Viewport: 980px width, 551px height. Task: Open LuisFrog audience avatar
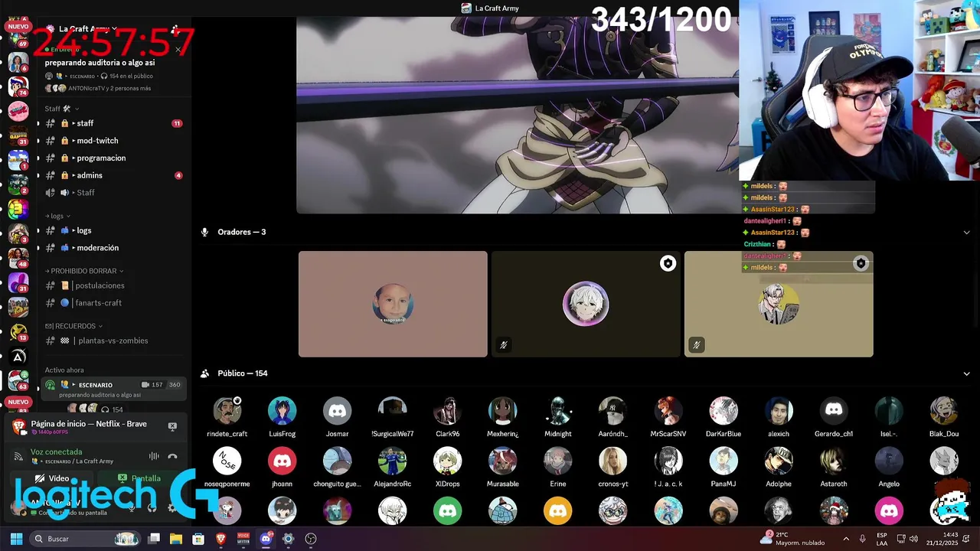[x=282, y=412]
